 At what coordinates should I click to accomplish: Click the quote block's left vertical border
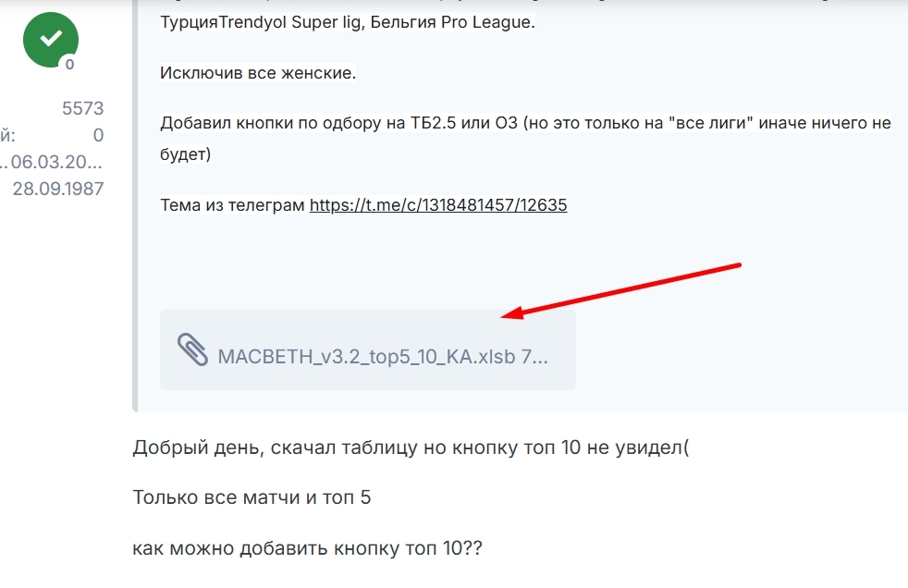[x=135, y=205]
